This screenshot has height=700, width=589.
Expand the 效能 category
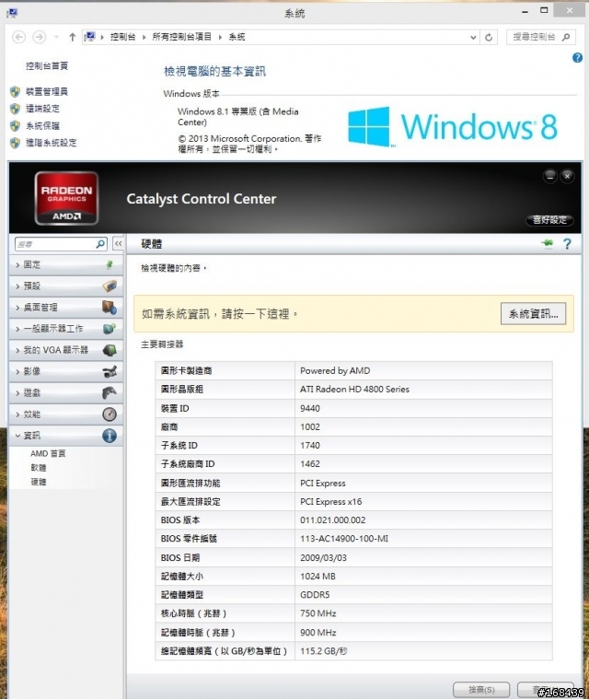65,414
